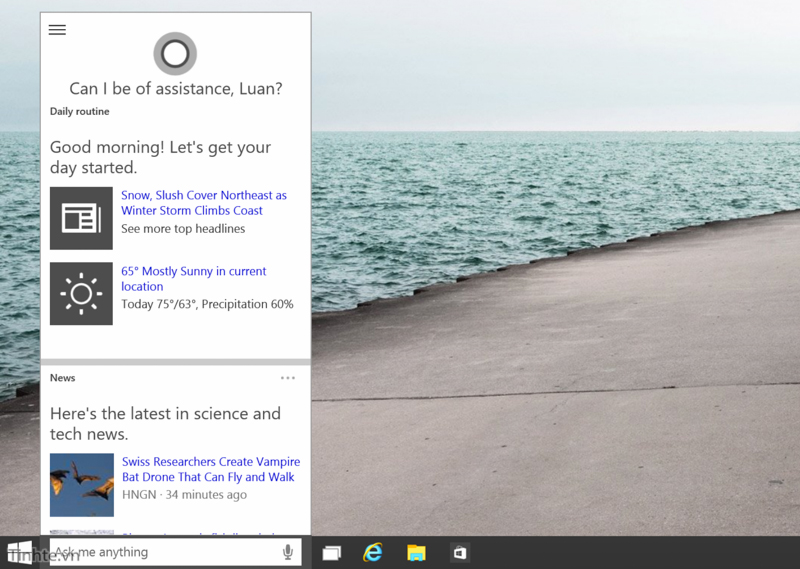Image resolution: width=800 pixels, height=569 pixels.
Task: Open the newspaper headlines icon tile
Action: pyautogui.click(x=81, y=218)
